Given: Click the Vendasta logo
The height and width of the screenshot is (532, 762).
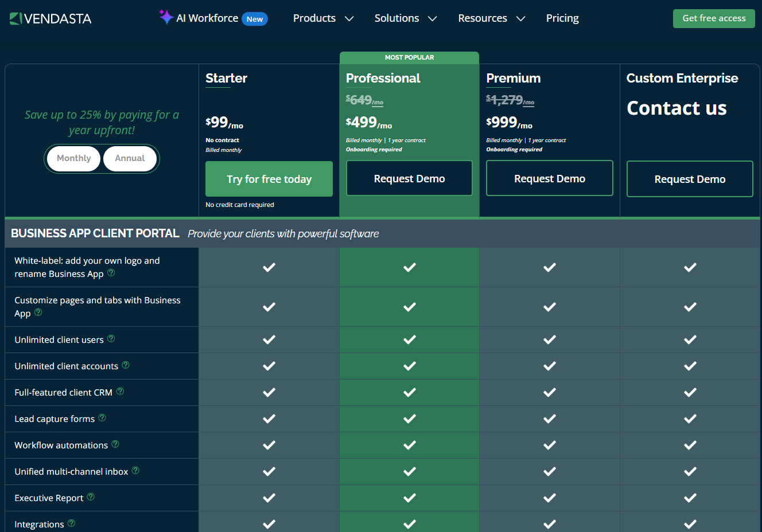Looking at the screenshot, I should click(x=50, y=19).
